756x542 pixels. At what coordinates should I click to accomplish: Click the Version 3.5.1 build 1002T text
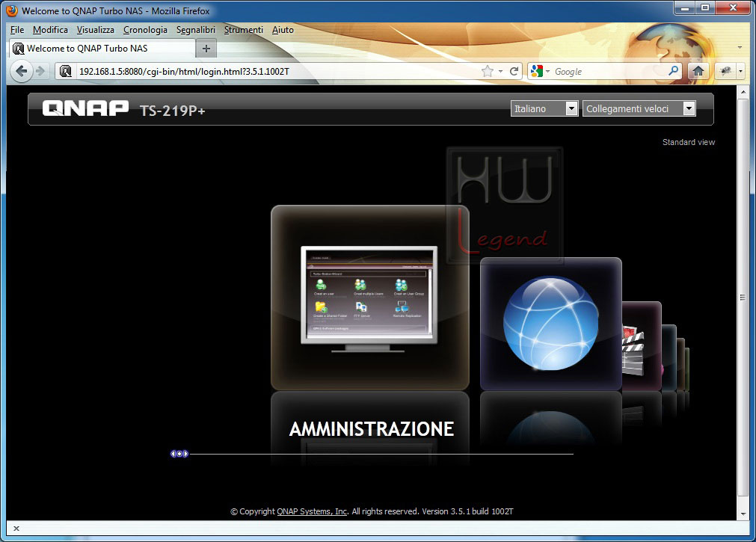click(467, 511)
